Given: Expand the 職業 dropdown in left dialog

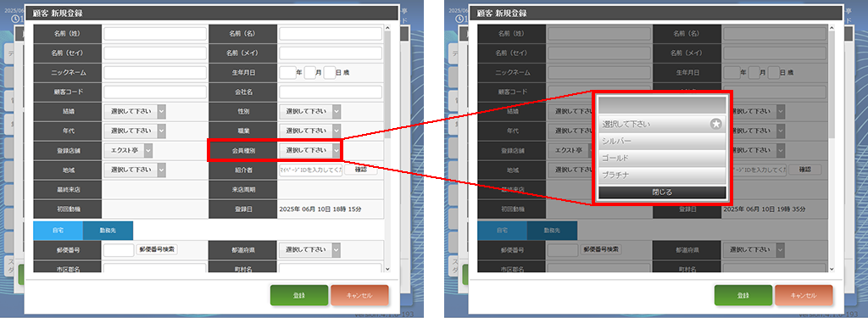Looking at the screenshot, I should [310, 131].
